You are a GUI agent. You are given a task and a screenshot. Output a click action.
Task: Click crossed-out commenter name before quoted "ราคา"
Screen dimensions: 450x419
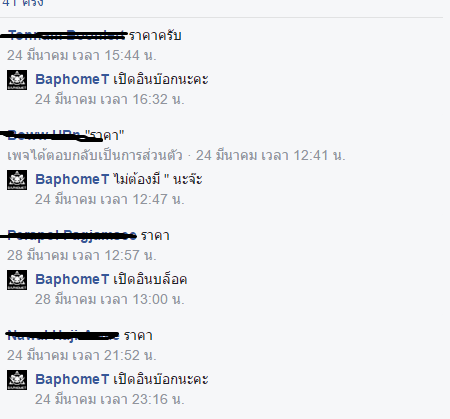click(45, 135)
